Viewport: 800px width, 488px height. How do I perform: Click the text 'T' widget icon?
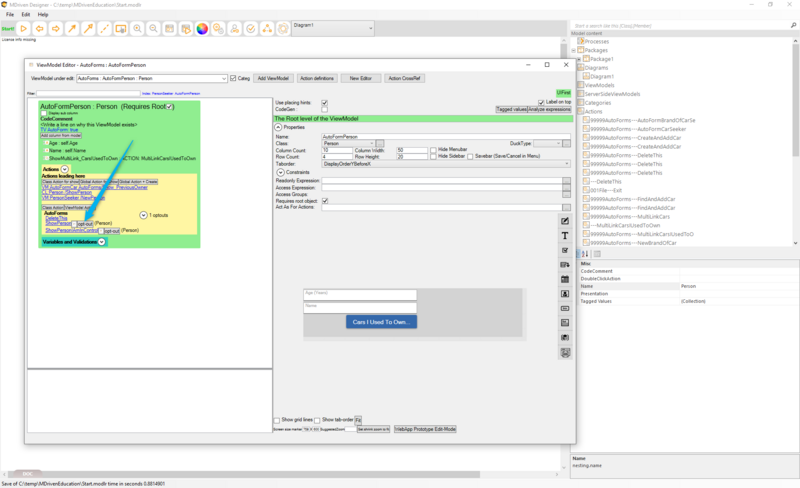565,235
